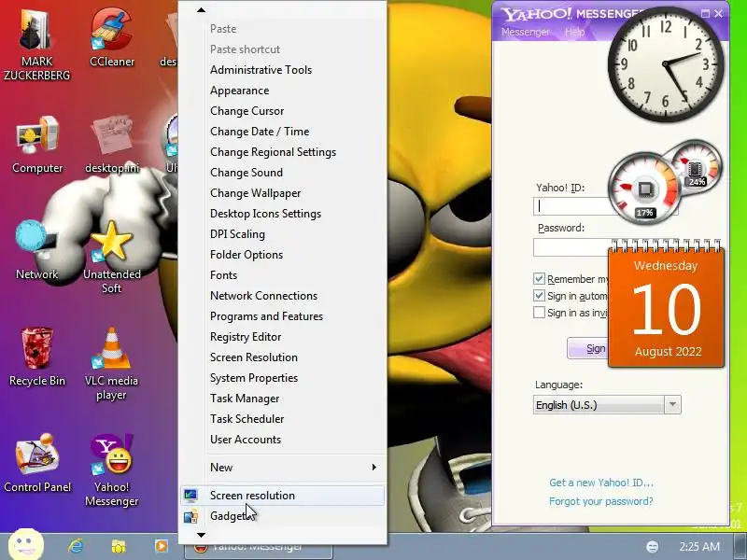Click the 2:25 AM taskbar clock
Image resolution: width=747 pixels, height=560 pixels.
tap(699, 546)
